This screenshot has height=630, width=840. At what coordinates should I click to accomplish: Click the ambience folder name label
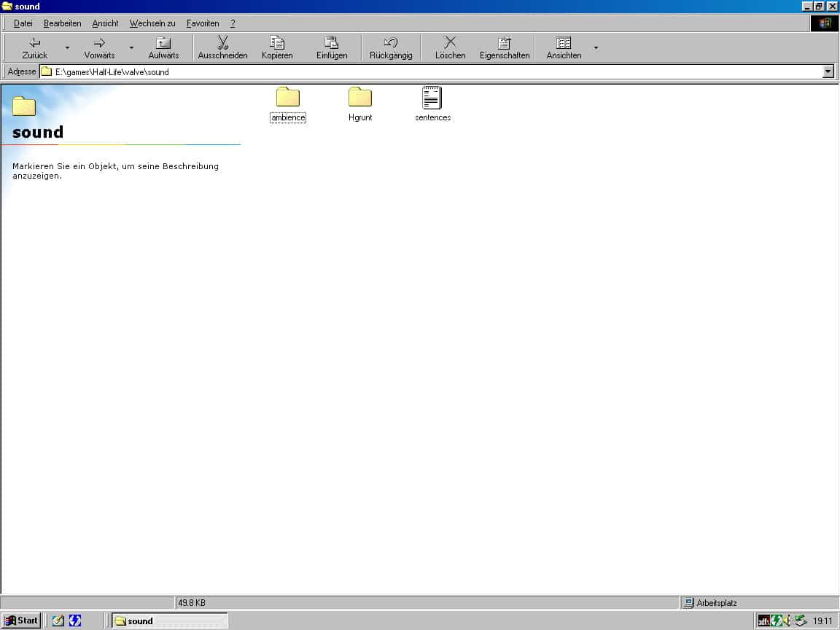coord(288,117)
